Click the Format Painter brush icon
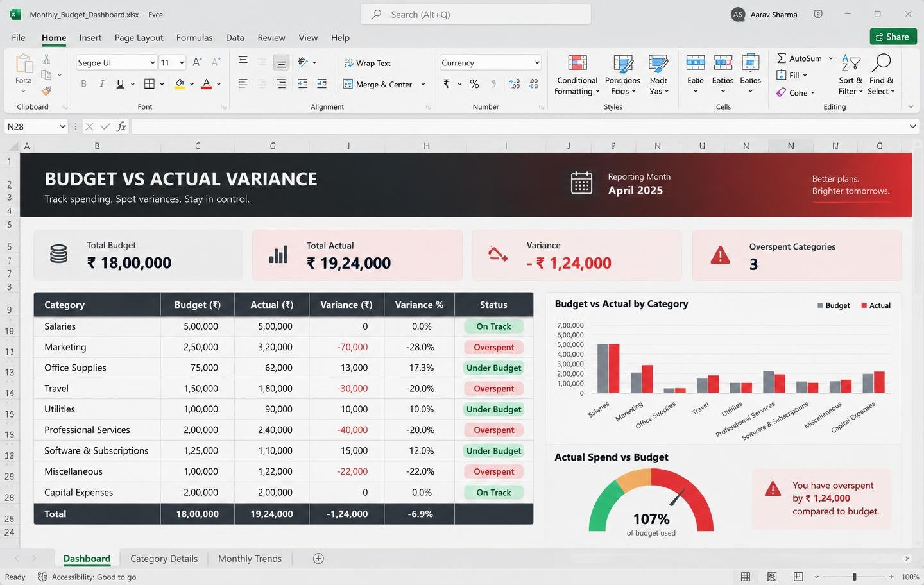The width and height of the screenshot is (924, 585). click(46, 91)
